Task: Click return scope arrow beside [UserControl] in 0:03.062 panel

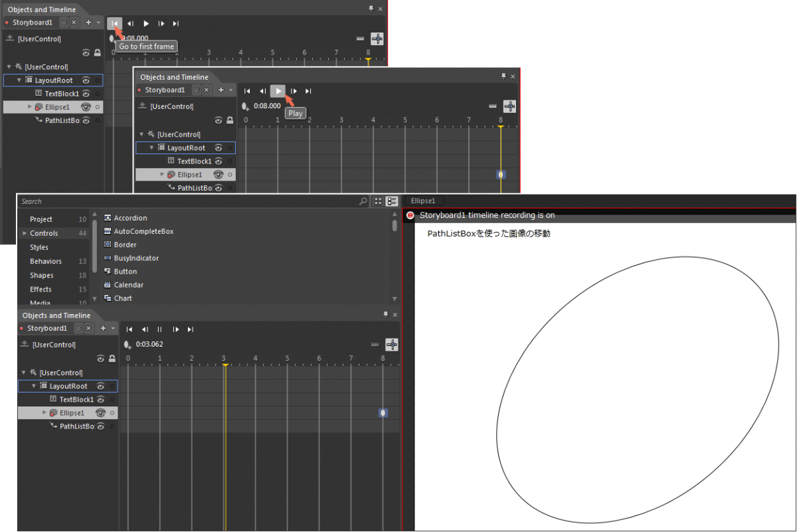Action: pos(24,344)
